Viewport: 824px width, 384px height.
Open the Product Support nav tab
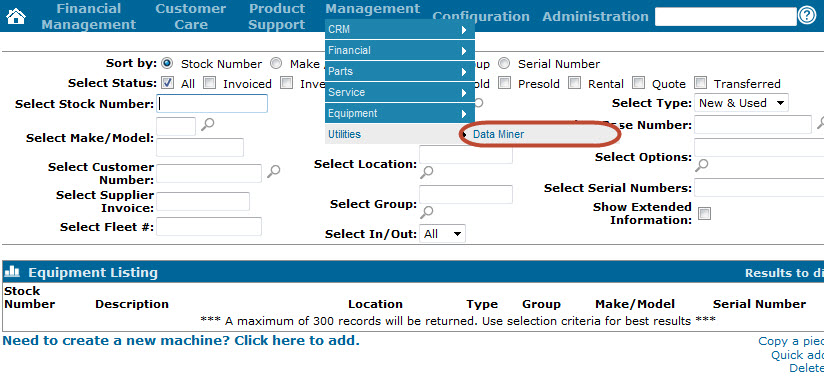tap(276, 16)
